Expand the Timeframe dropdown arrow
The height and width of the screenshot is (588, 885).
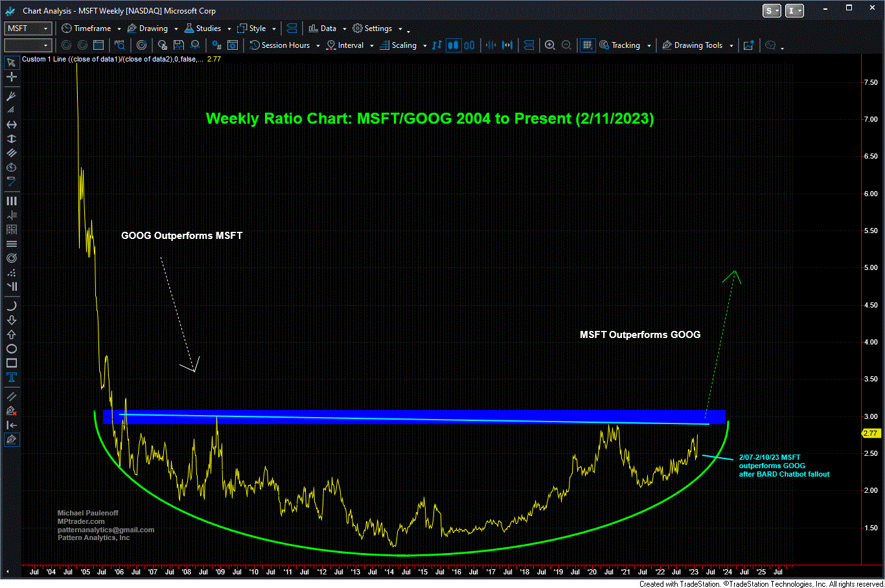119,29
